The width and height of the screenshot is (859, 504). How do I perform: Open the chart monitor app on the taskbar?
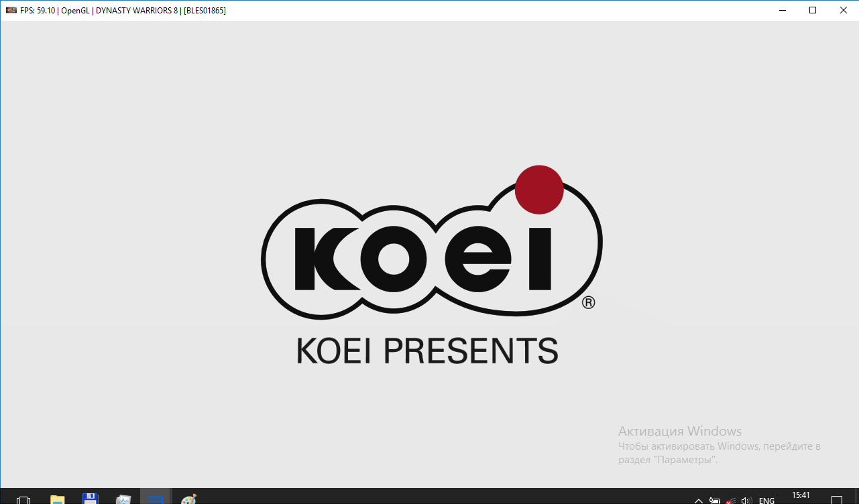pos(123,499)
